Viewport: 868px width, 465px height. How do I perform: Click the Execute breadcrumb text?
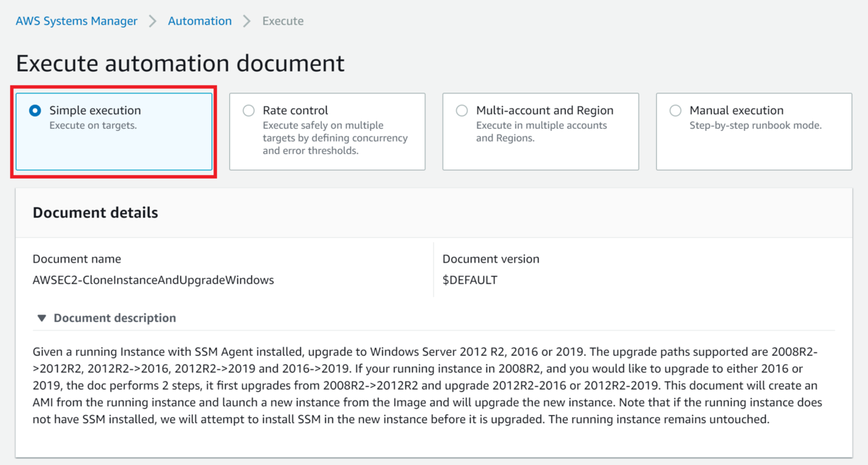tap(283, 21)
